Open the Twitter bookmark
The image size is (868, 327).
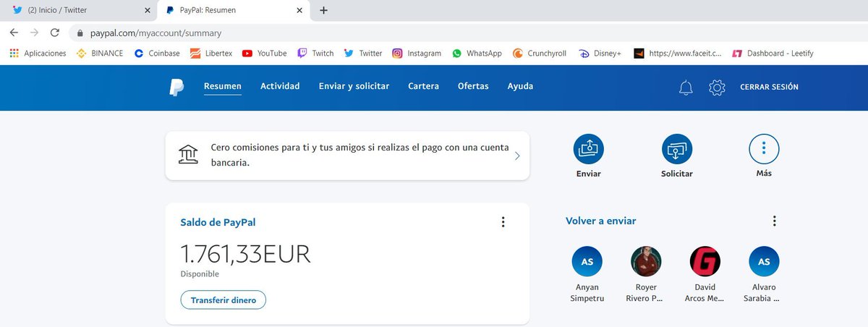(363, 53)
